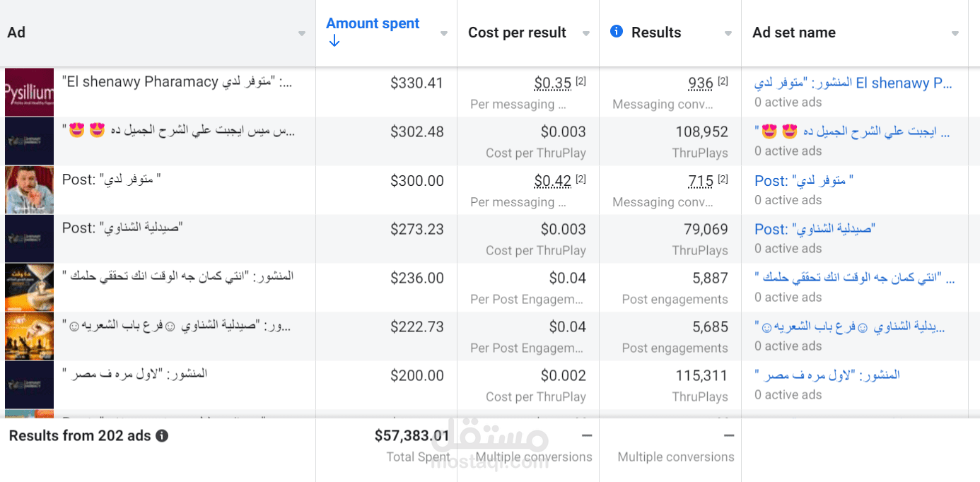
Task: Click the thumbnail of the $222.73 ad
Action: pyautogui.click(x=29, y=336)
